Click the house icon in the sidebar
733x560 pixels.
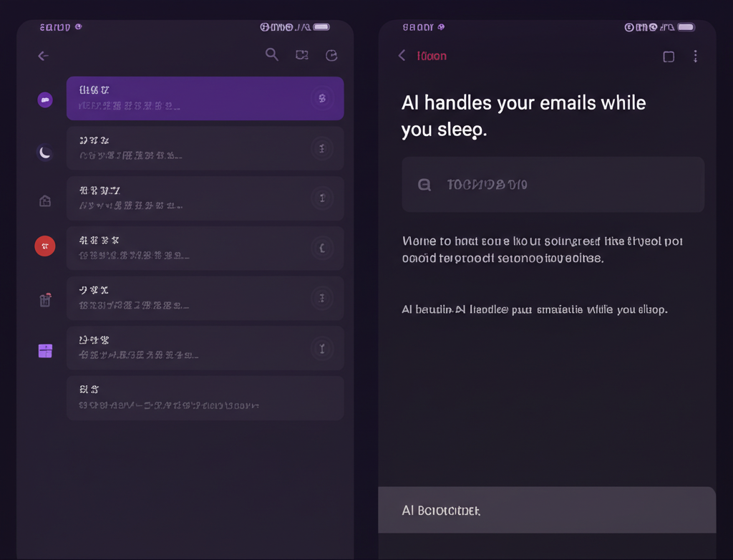pyautogui.click(x=45, y=201)
